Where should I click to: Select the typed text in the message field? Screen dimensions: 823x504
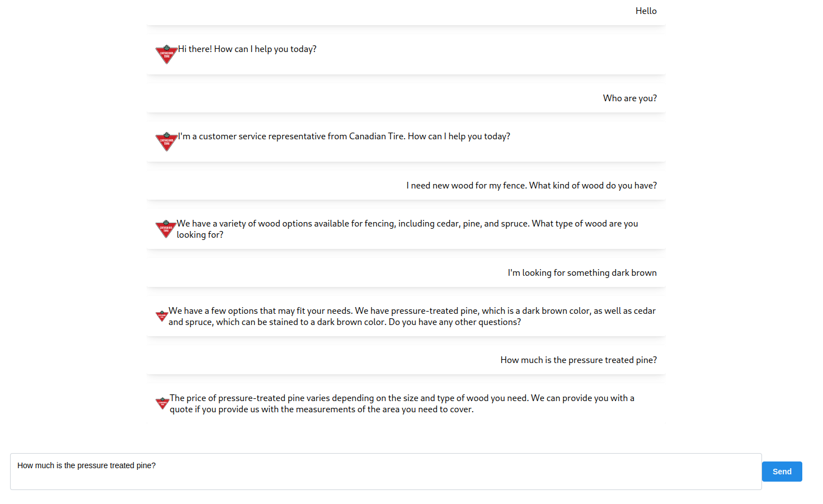pyautogui.click(x=86, y=465)
